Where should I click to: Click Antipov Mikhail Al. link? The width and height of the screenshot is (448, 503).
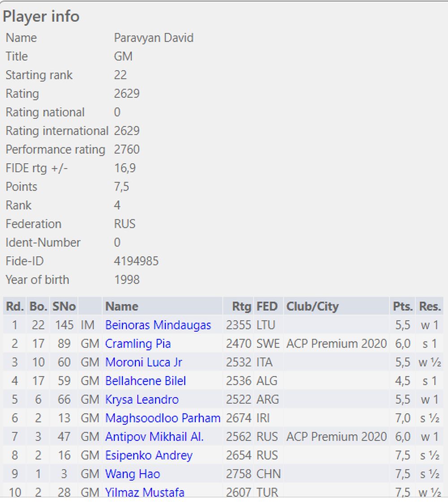pyautogui.click(x=154, y=437)
